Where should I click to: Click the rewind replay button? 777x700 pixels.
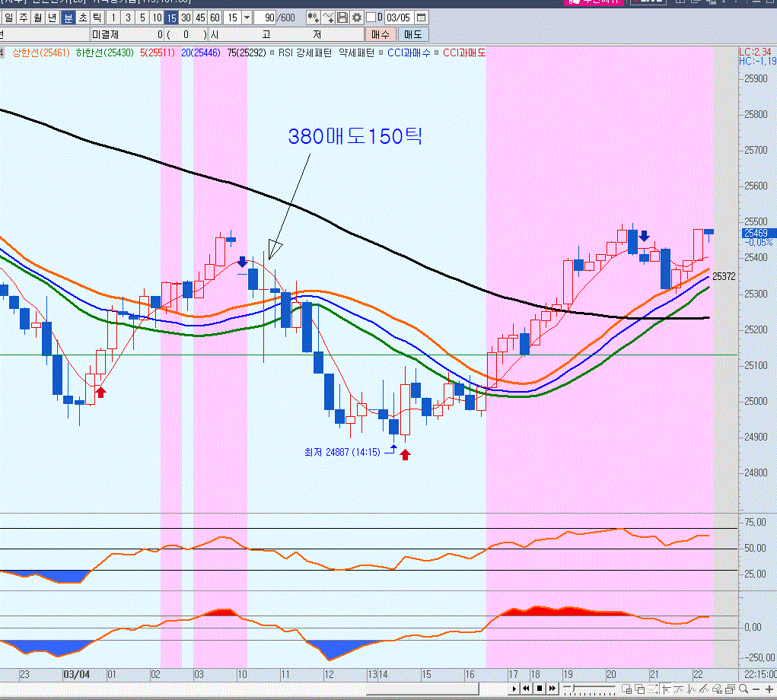click(526, 689)
